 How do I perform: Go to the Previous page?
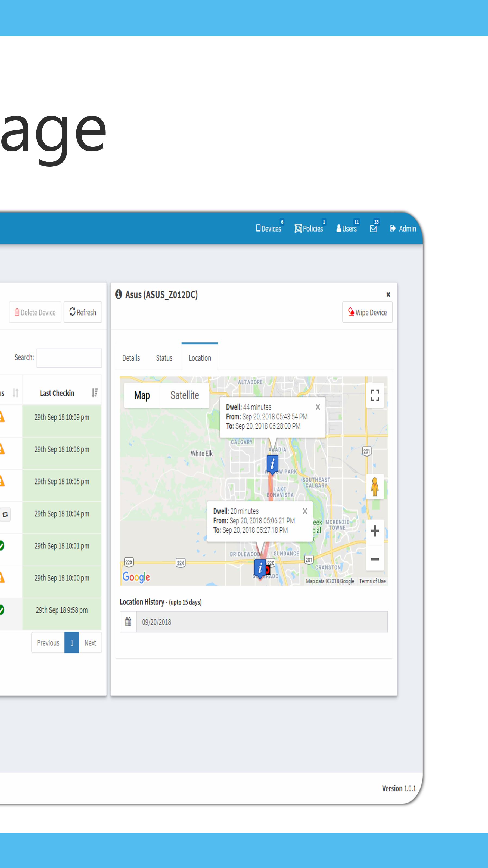pos(48,643)
